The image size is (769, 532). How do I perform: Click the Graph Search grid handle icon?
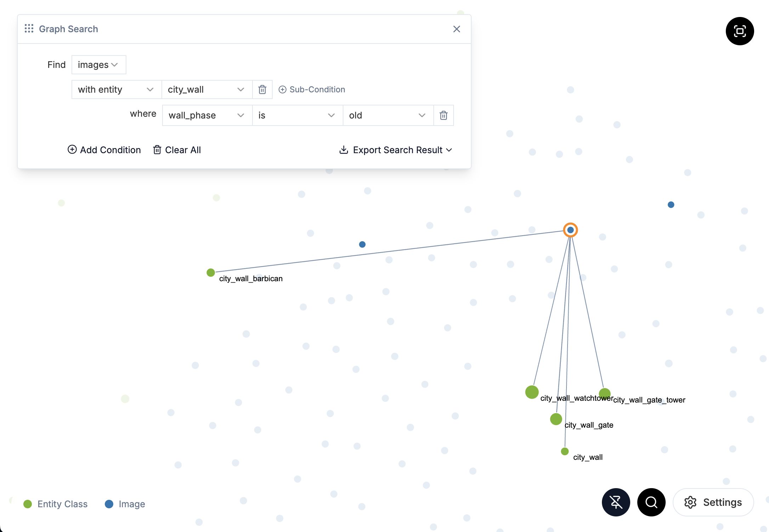(x=29, y=29)
